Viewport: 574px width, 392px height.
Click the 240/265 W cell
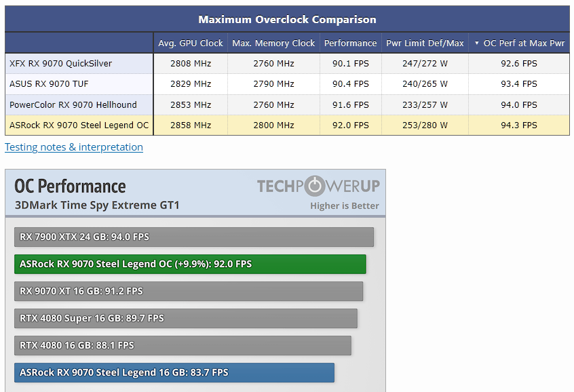point(425,84)
